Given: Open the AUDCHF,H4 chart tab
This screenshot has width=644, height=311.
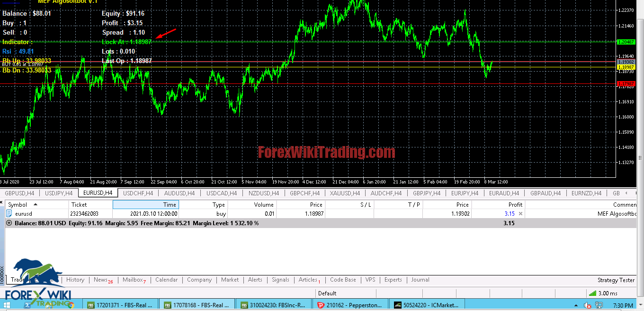Looking at the screenshot, I should point(386,193).
